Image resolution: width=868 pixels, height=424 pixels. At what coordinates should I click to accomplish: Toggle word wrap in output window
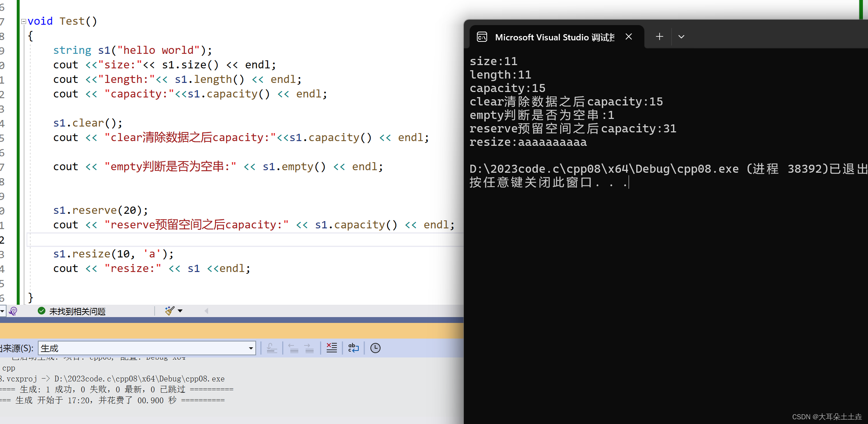pos(353,348)
